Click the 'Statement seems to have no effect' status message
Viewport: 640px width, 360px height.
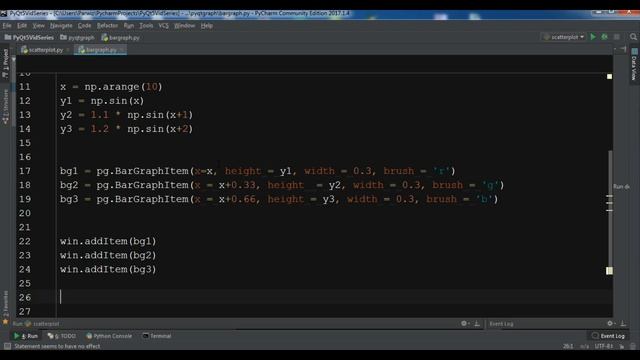point(57,346)
